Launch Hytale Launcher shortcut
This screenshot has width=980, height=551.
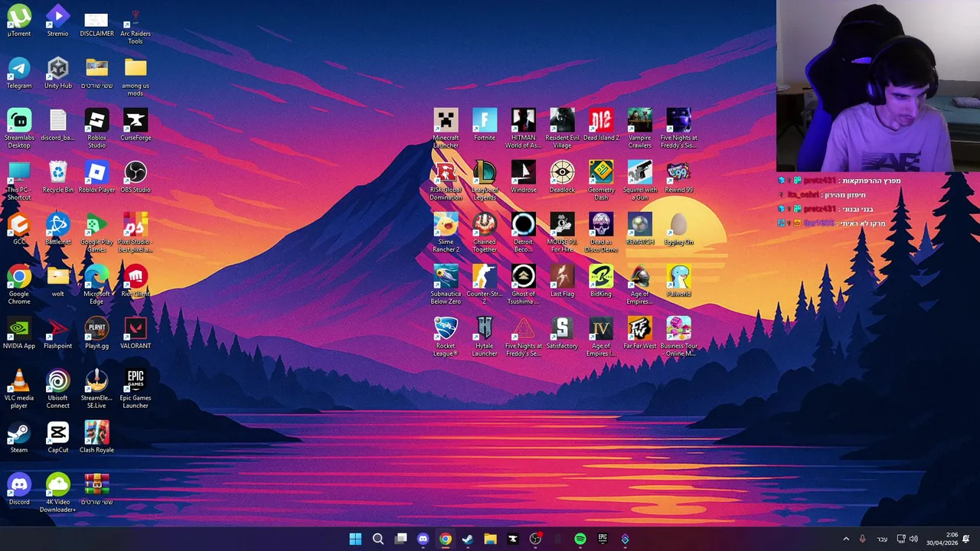[x=484, y=337]
